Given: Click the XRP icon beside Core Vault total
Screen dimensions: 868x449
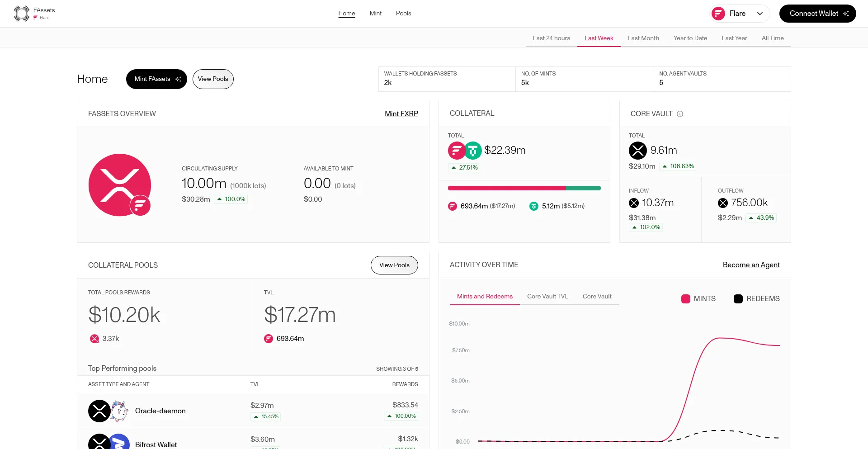Looking at the screenshot, I should [x=637, y=151].
